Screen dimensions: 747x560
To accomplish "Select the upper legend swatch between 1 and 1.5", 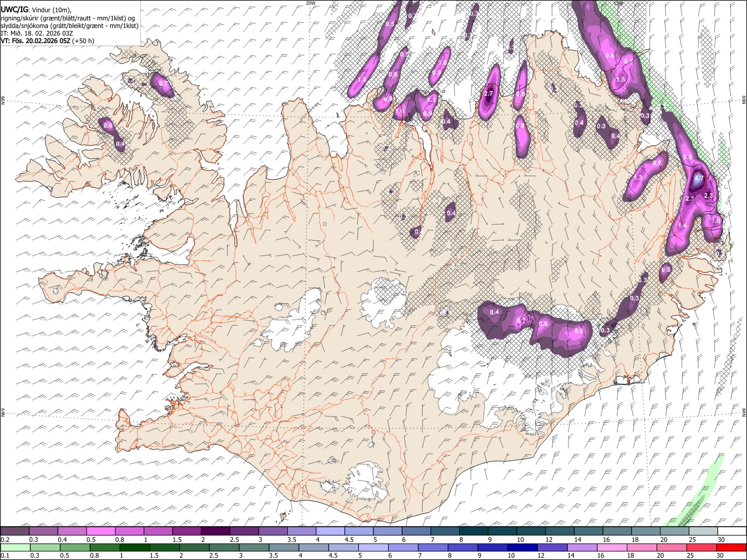I will point(158,531).
